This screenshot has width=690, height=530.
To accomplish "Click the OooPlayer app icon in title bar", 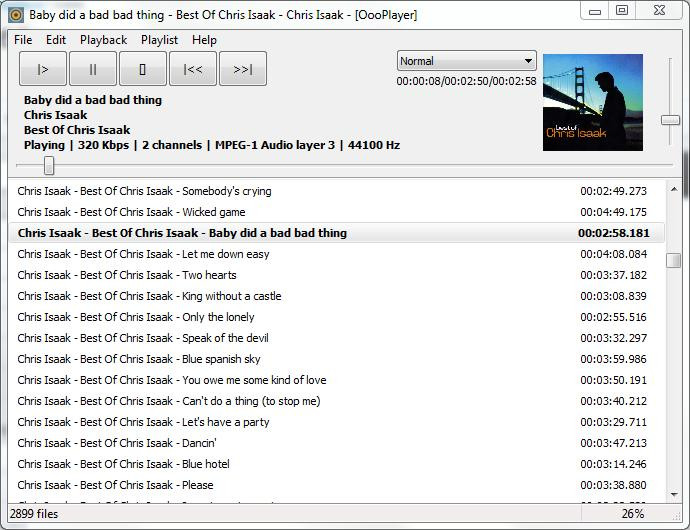I will point(16,15).
